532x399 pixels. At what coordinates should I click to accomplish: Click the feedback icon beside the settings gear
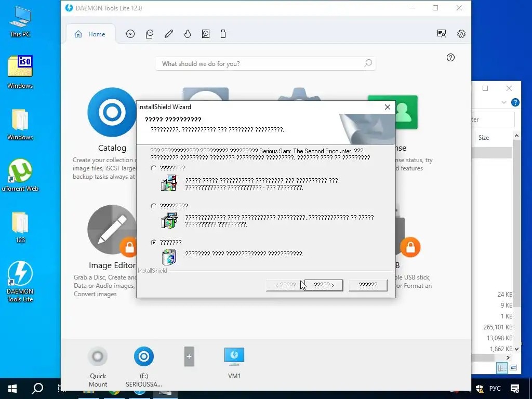point(442,34)
